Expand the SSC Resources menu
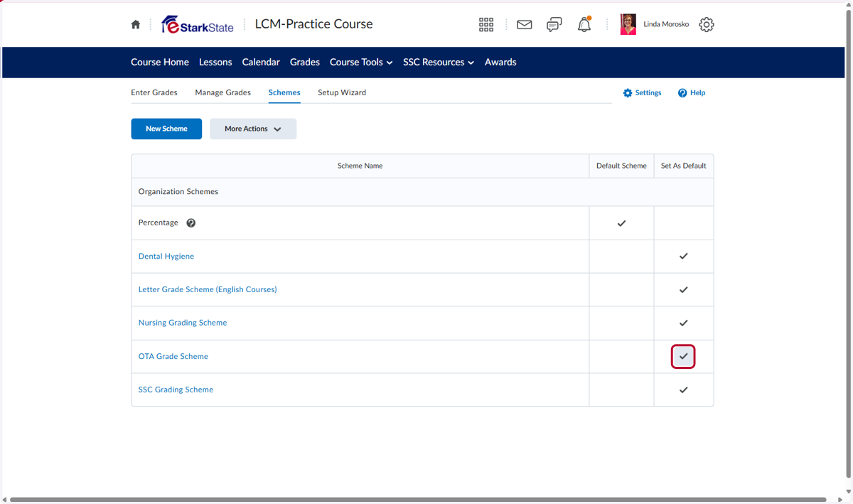This screenshot has width=853, height=504. point(439,63)
